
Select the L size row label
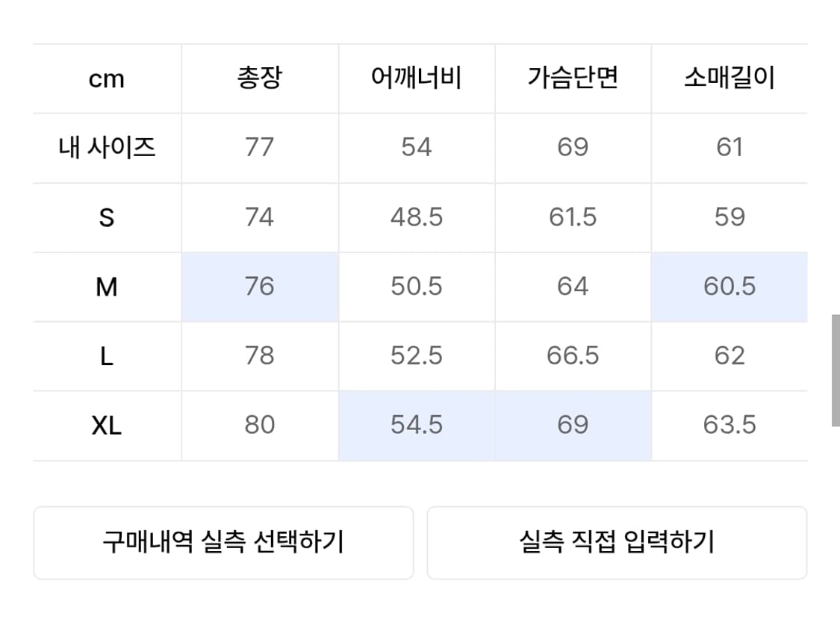coord(107,356)
